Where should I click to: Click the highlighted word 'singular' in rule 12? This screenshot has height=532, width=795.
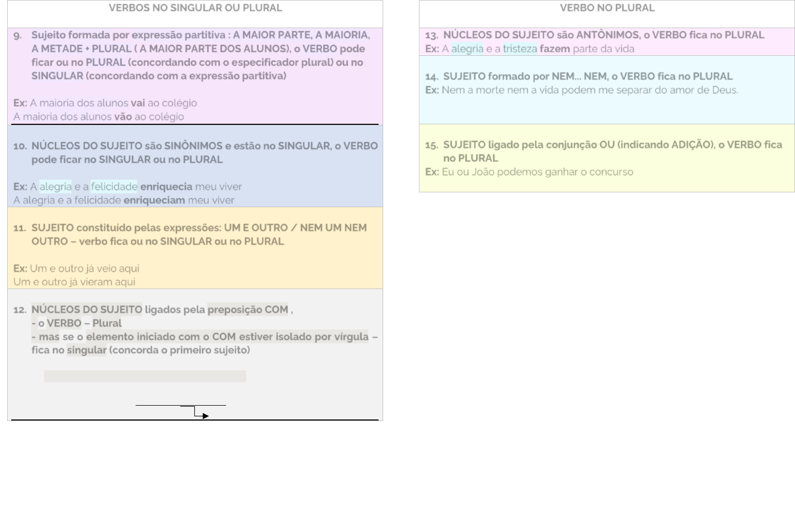86,350
